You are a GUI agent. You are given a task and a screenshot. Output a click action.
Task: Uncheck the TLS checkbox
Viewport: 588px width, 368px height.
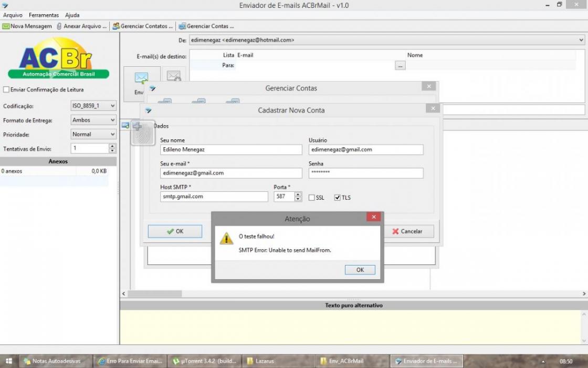point(337,198)
